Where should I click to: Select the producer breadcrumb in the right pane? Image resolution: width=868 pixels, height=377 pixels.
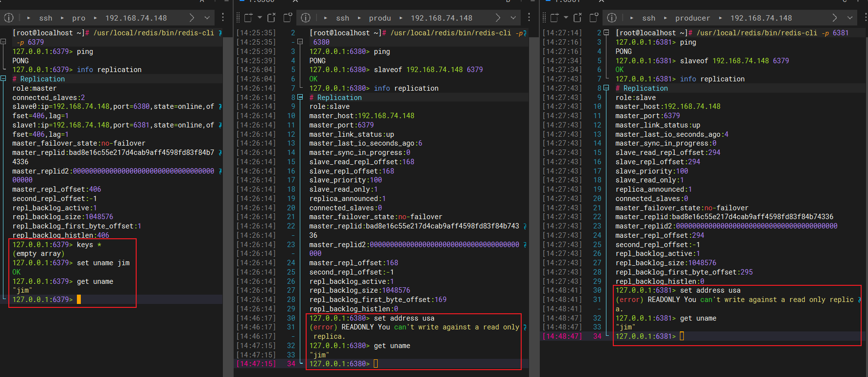pos(693,18)
